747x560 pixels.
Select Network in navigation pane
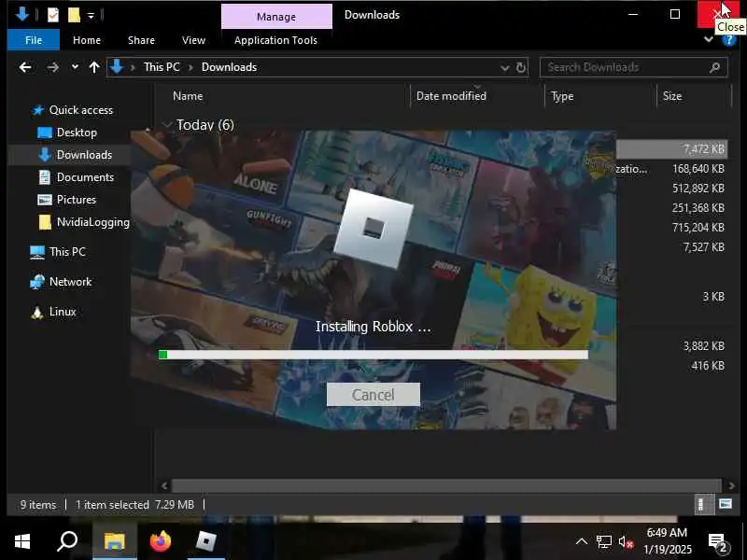tap(70, 282)
